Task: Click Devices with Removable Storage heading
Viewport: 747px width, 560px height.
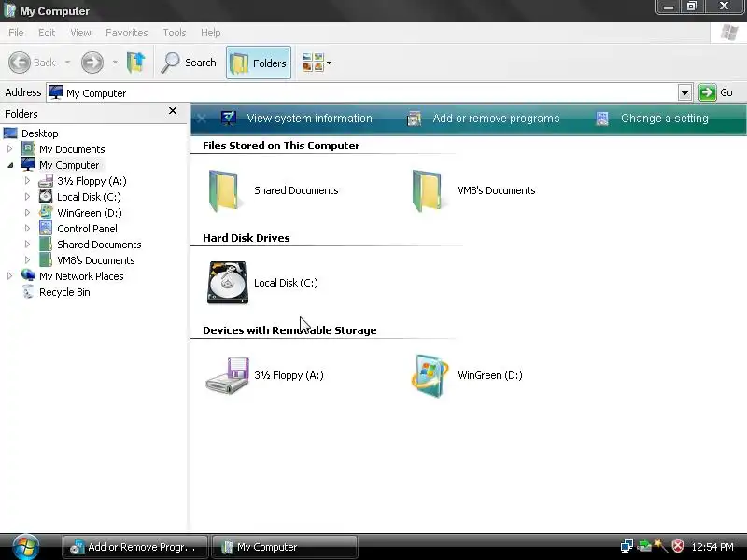Action: (x=289, y=330)
